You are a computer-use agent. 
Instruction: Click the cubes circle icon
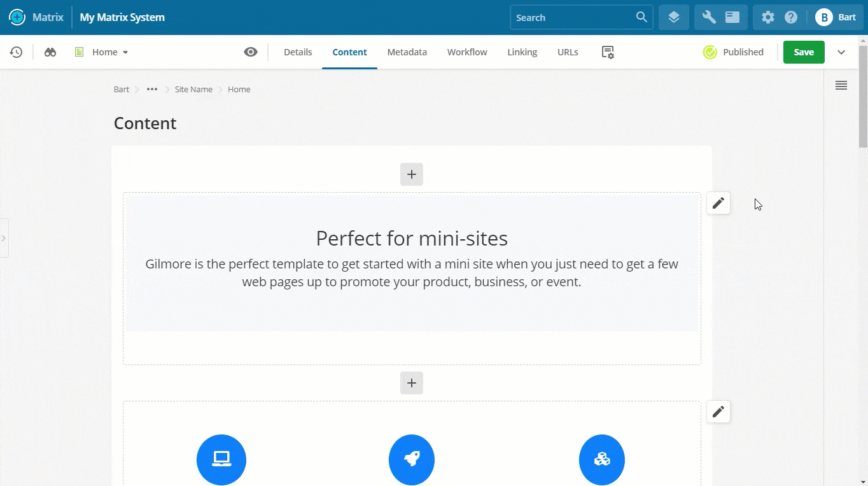tap(602, 459)
